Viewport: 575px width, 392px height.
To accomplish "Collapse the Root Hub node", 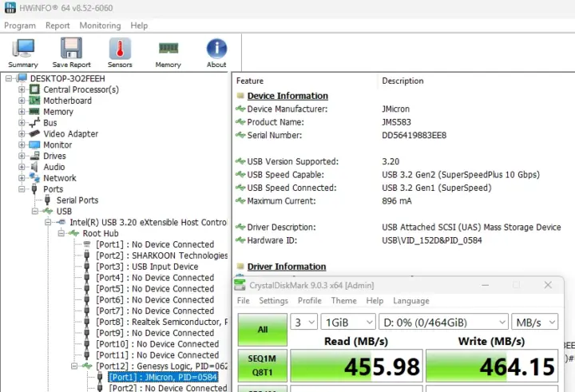I will coord(61,233).
